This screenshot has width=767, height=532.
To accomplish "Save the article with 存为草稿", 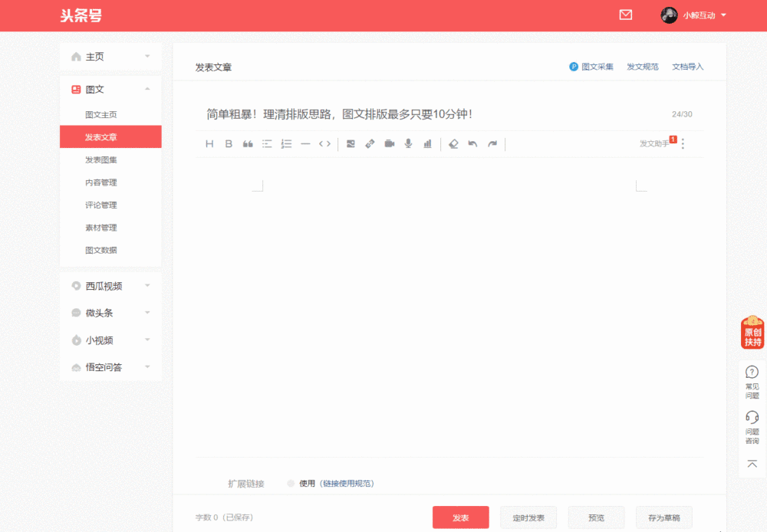I will (663, 517).
